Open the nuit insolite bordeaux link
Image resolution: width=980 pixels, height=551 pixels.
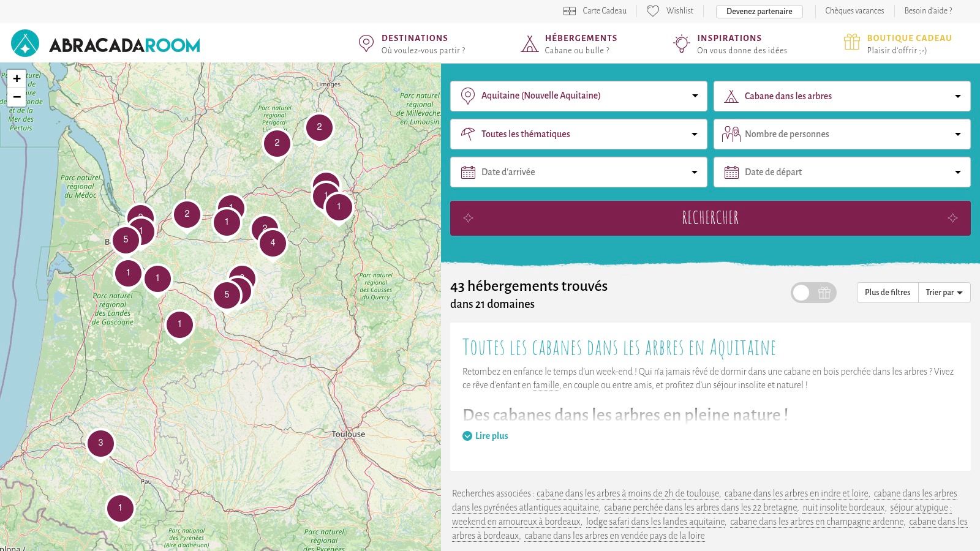point(843,508)
